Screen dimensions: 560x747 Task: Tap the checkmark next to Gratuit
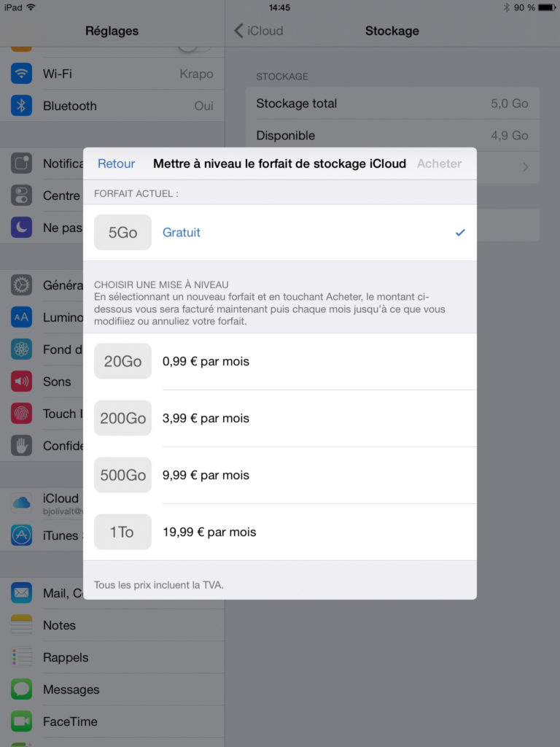coord(460,233)
